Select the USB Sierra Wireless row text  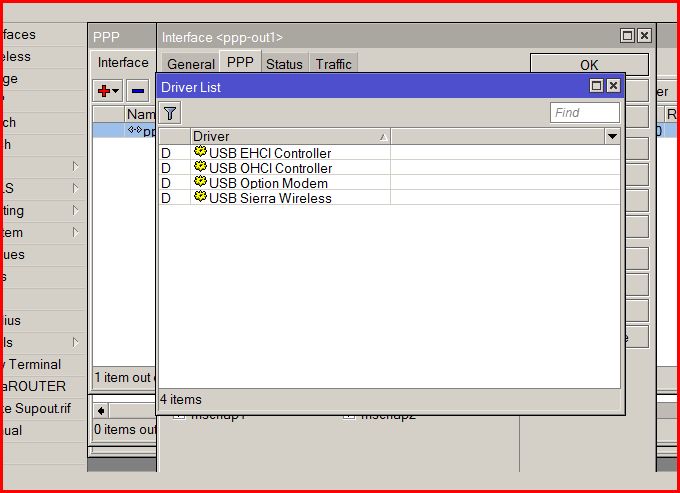(x=270, y=198)
